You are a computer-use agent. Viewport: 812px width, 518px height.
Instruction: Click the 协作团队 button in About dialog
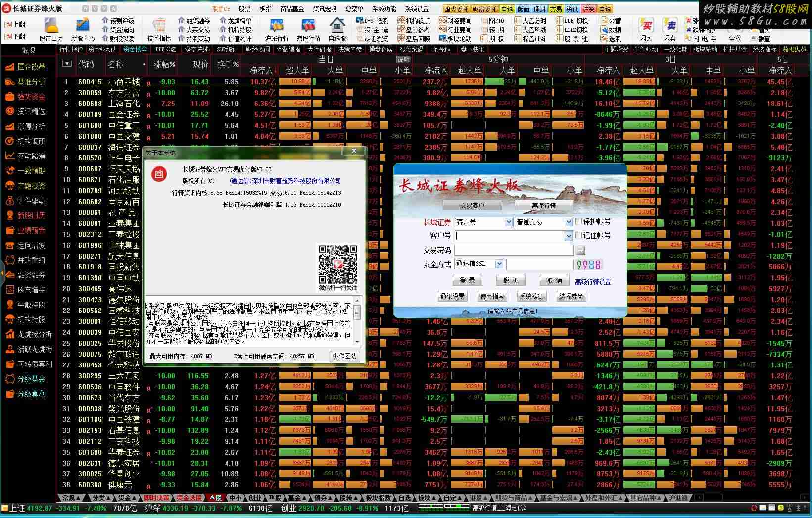click(x=344, y=356)
